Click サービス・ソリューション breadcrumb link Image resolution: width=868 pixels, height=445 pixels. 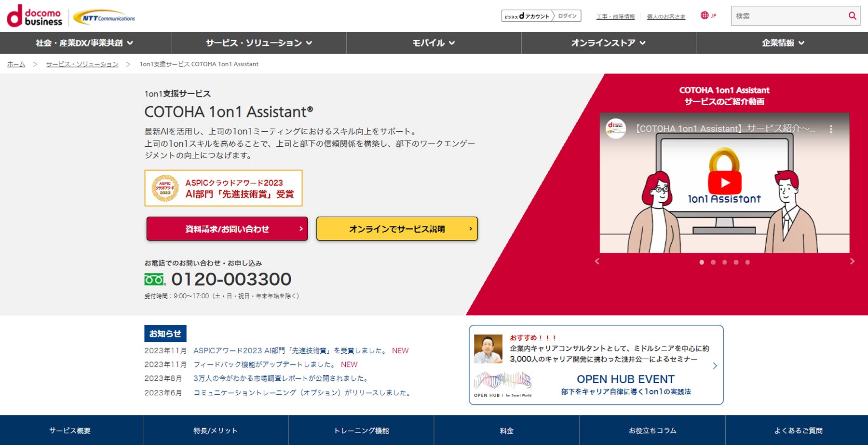tap(82, 64)
